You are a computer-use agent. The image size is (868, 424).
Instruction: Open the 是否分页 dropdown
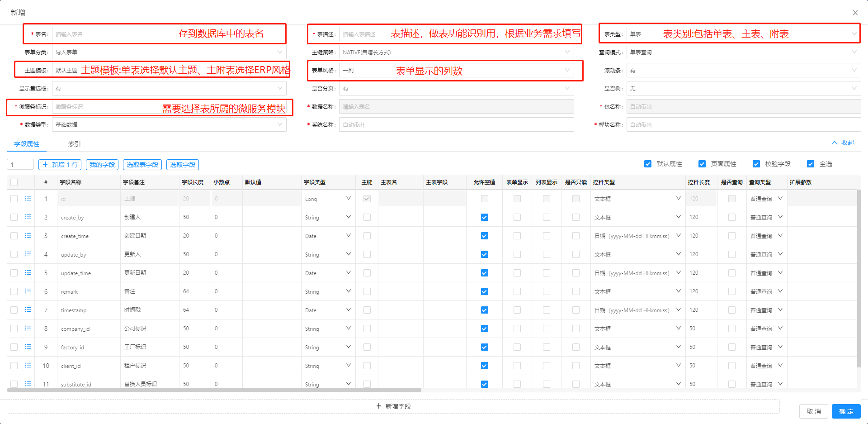click(x=457, y=88)
